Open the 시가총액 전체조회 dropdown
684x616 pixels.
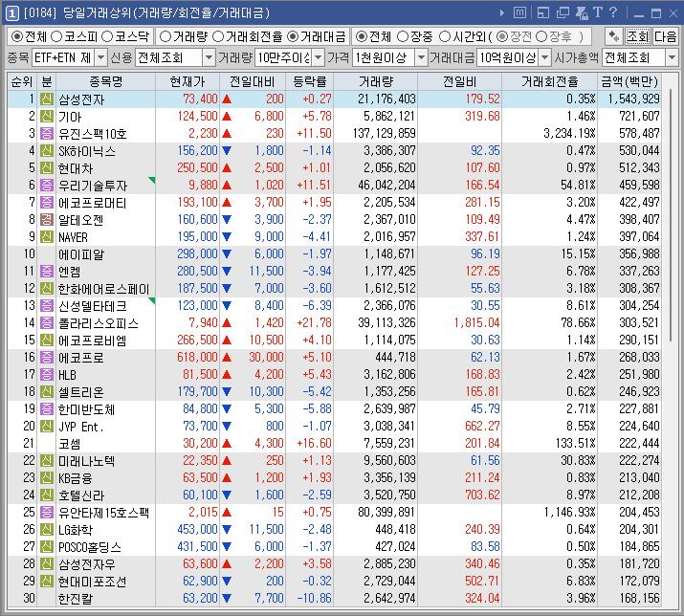click(672, 57)
